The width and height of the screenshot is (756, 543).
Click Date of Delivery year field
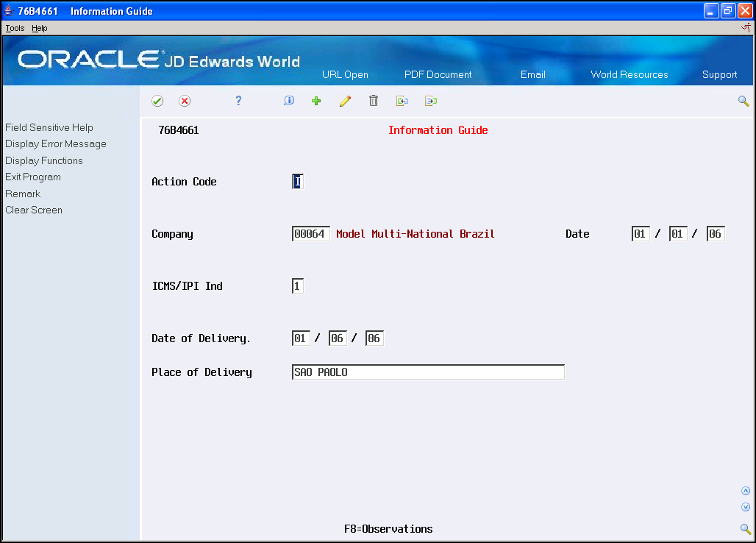tap(374, 338)
